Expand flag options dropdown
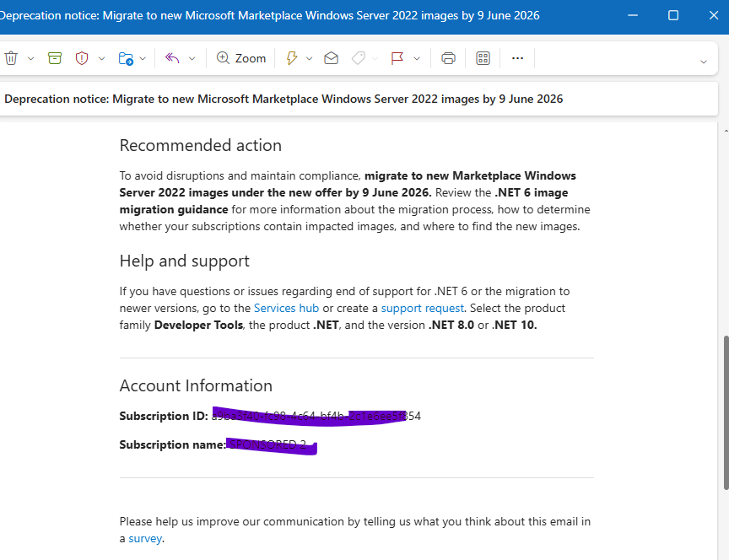 tap(417, 58)
